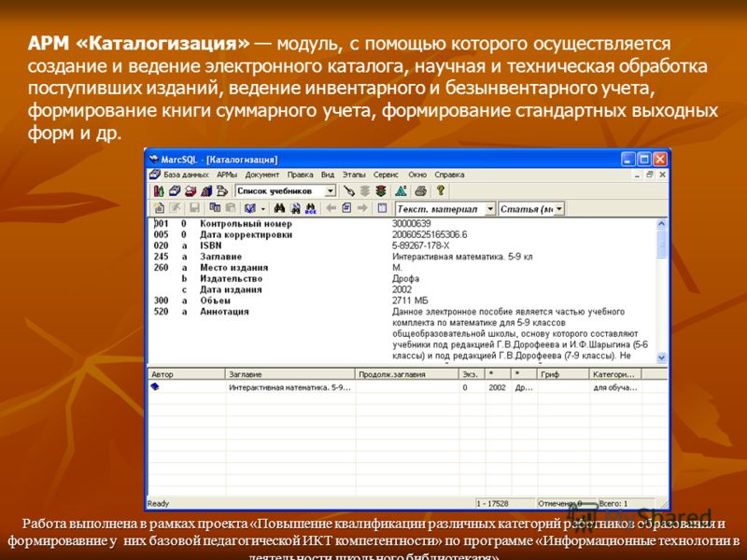Expand the Текст. материал combo box
This screenshot has height=560, width=747.
489,209
